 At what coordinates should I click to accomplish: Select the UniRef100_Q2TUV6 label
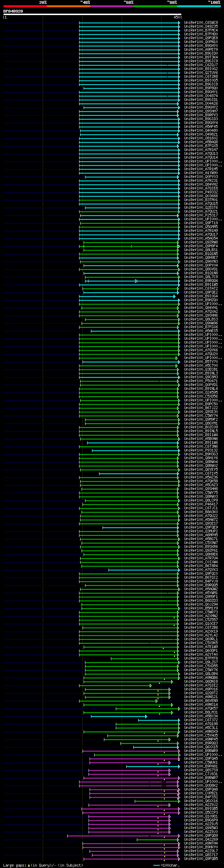201,73
